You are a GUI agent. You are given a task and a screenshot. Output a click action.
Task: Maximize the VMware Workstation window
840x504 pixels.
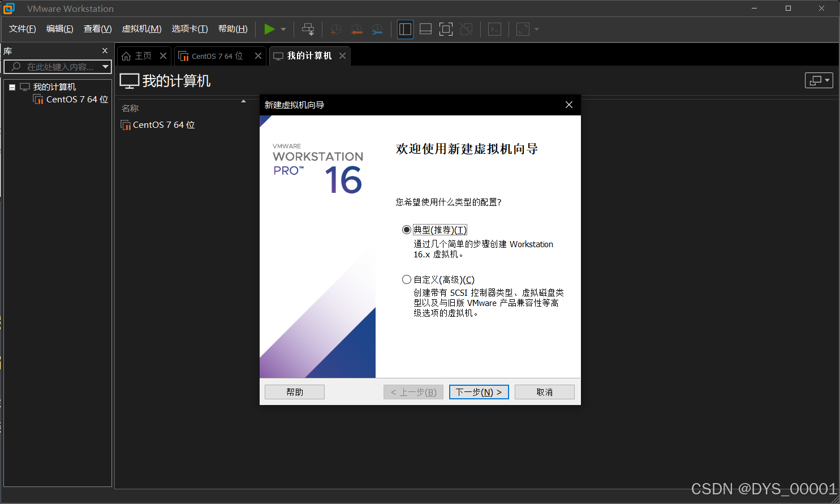click(788, 8)
